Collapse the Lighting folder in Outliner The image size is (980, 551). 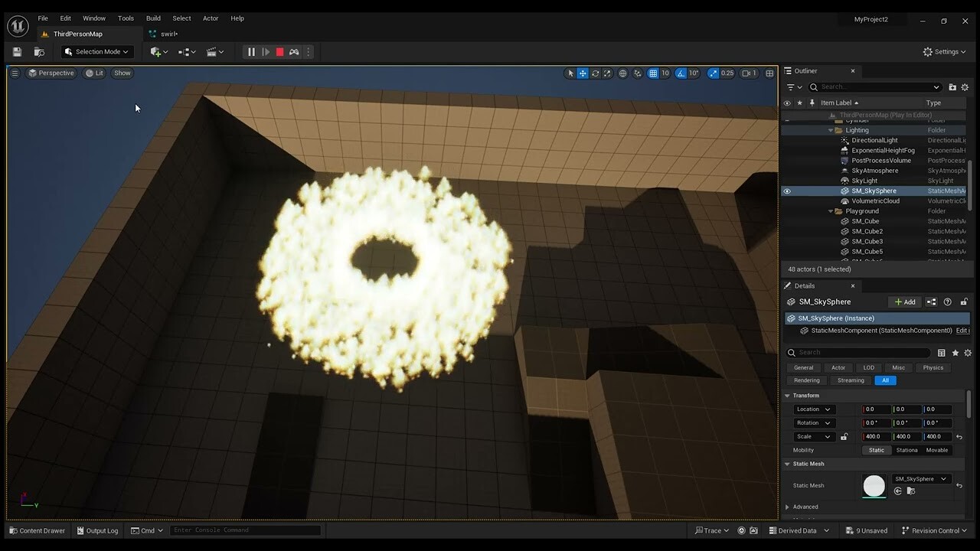[830, 130]
